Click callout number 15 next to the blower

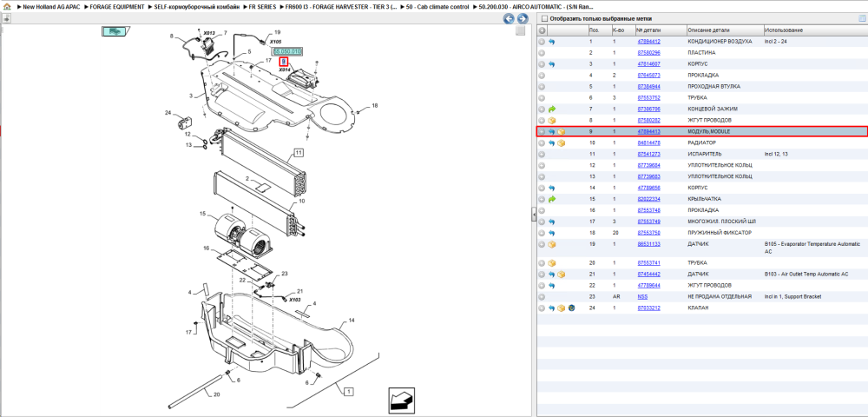203,213
